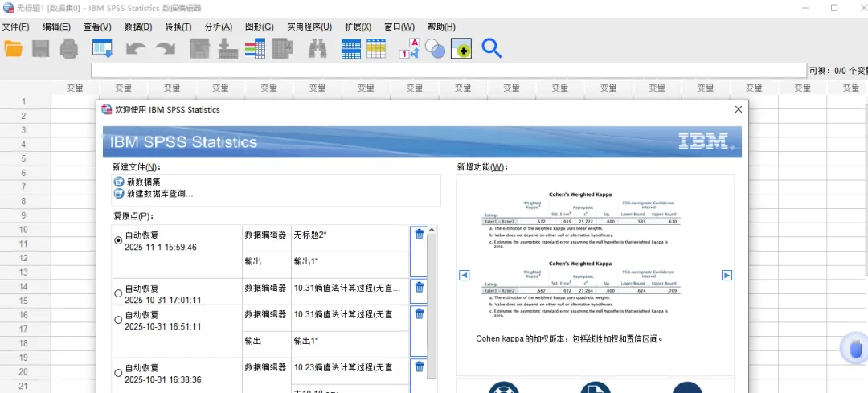Click the Go to variable icon
The image size is (868, 393).
click(x=228, y=49)
